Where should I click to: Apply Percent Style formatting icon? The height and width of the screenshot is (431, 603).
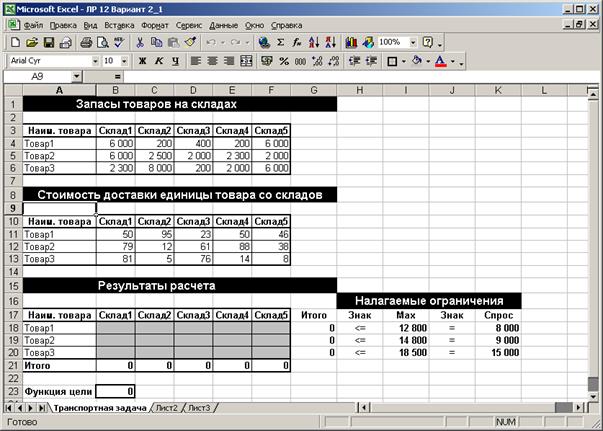click(x=284, y=61)
